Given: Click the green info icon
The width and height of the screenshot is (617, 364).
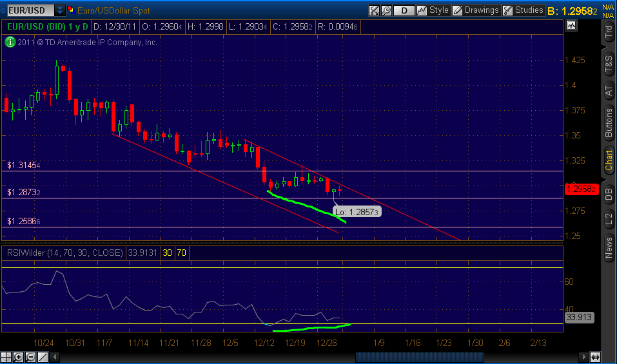Looking at the screenshot, I should 10,42.
